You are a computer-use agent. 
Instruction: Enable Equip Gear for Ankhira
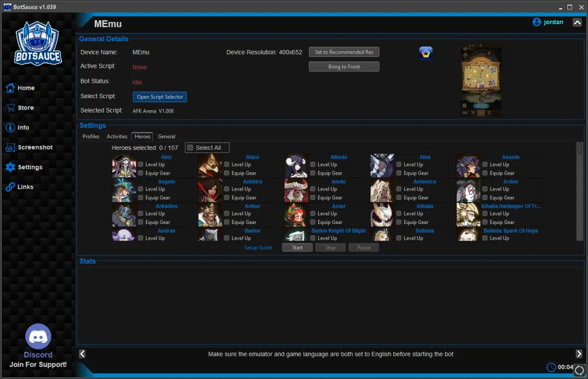pos(226,198)
